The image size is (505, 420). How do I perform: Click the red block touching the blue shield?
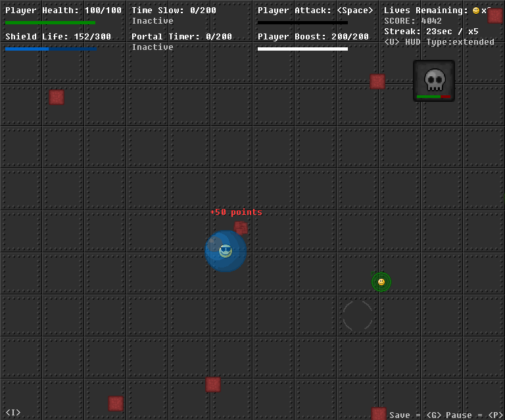(241, 228)
